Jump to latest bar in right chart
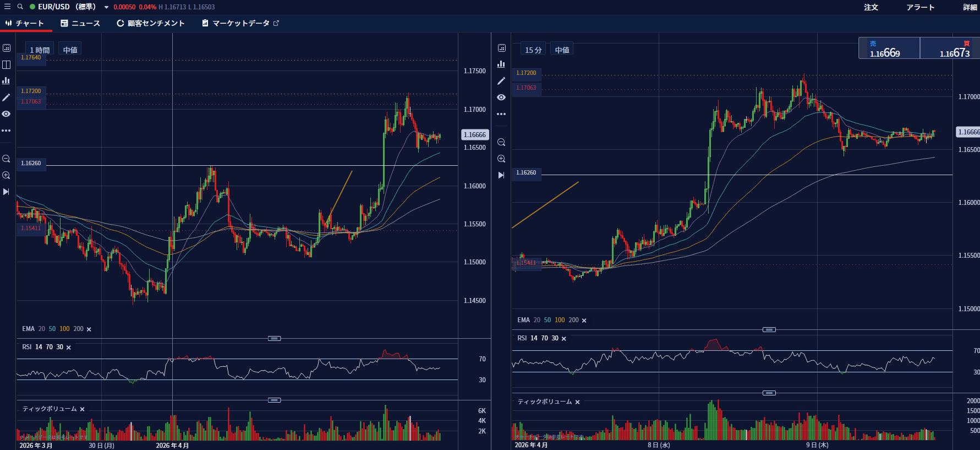 tap(501, 175)
